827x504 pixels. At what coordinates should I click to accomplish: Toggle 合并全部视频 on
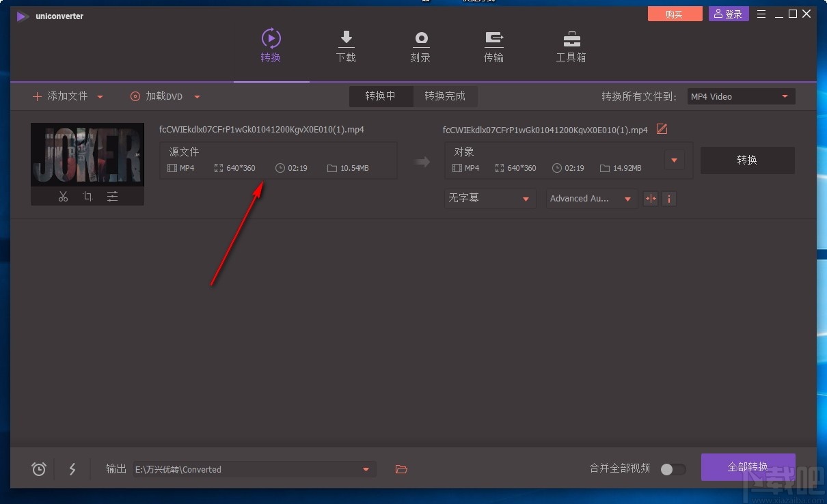(672, 469)
